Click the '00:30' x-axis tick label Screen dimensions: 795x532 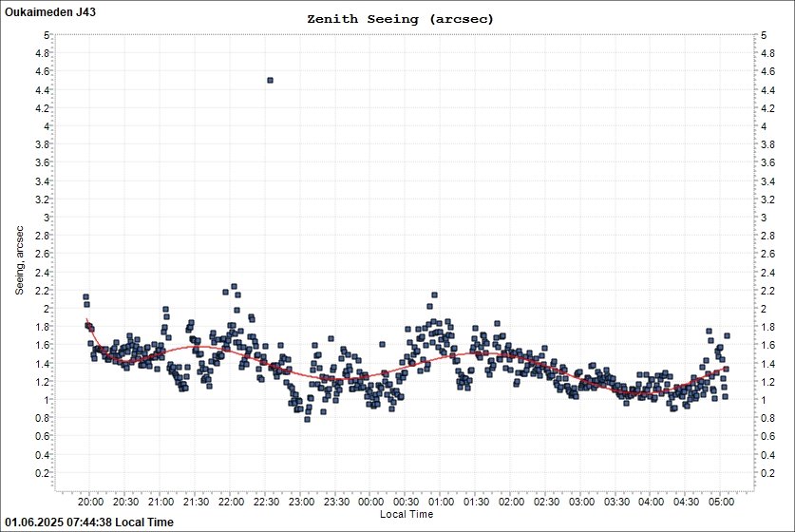tap(407, 502)
